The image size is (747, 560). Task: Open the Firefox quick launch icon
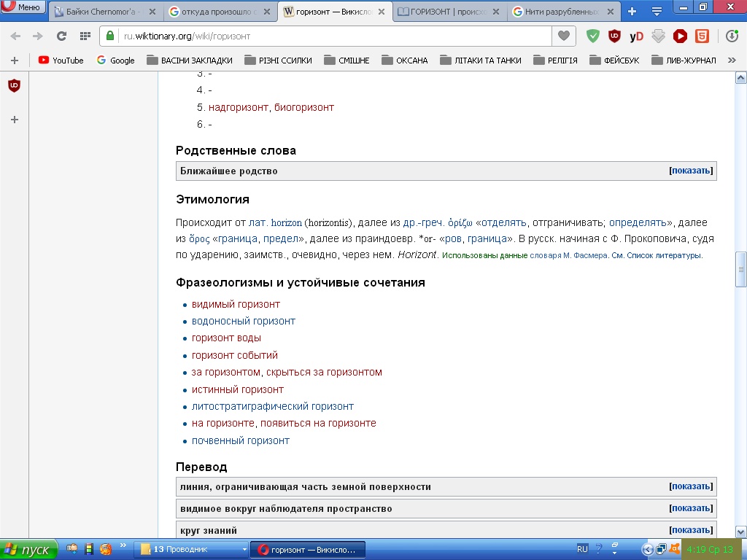click(105, 549)
